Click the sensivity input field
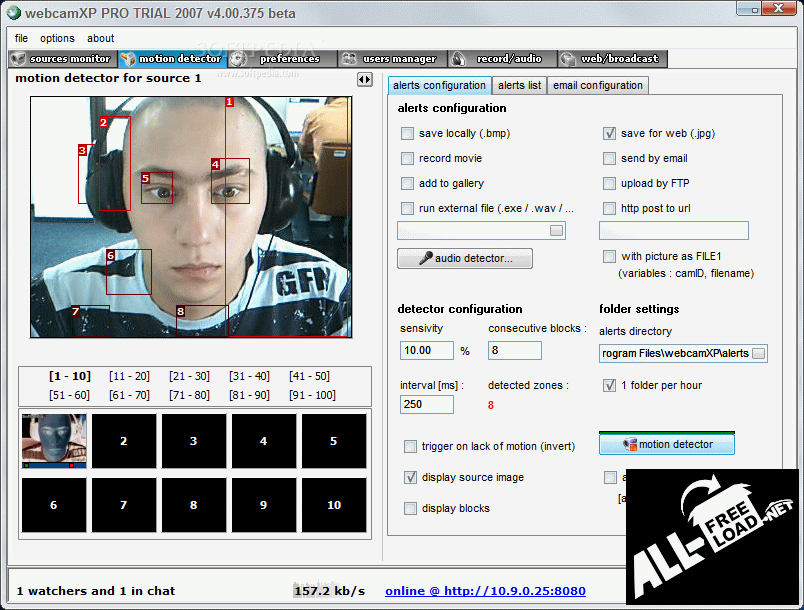 [x=426, y=350]
